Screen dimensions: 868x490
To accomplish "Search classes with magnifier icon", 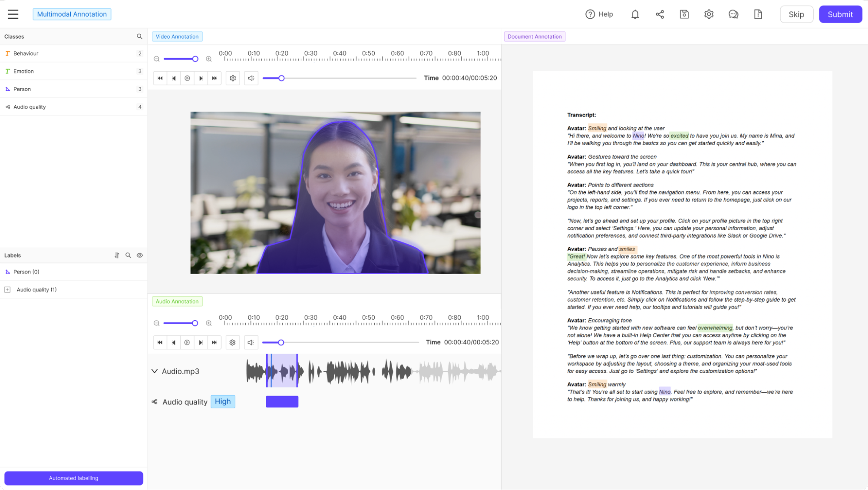I will pyautogui.click(x=139, y=36).
